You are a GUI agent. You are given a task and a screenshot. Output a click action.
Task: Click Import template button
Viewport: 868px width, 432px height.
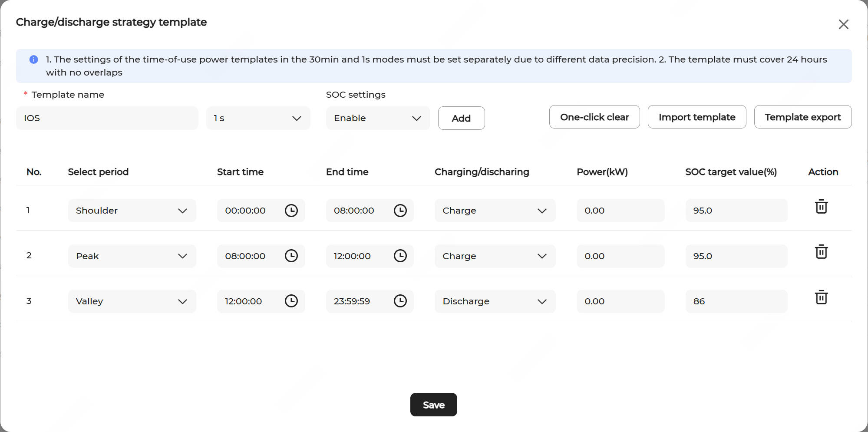[696, 117]
